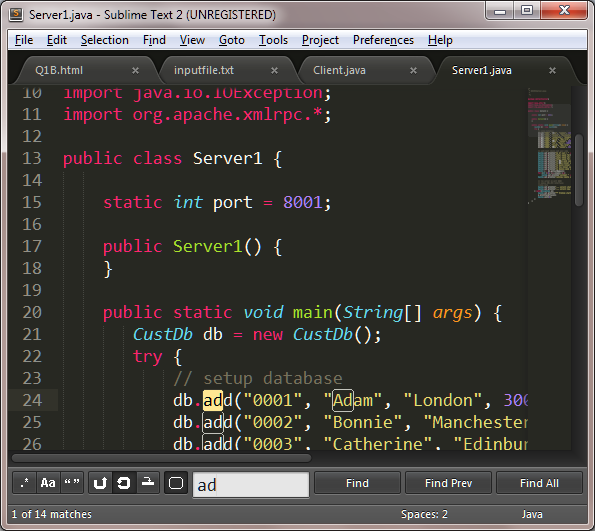Toggle wrap around search icon

pos(124,483)
